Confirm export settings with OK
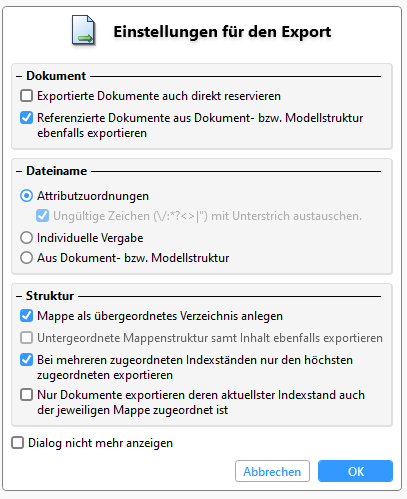 pos(356,471)
